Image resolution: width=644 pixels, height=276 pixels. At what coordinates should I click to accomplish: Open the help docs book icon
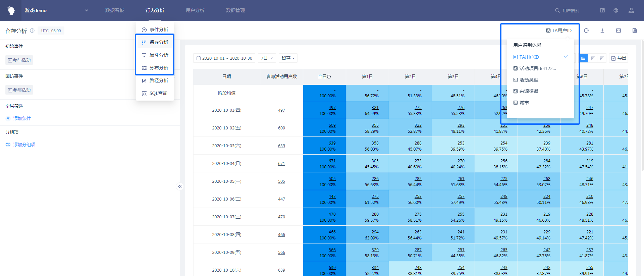coord(602,10)
